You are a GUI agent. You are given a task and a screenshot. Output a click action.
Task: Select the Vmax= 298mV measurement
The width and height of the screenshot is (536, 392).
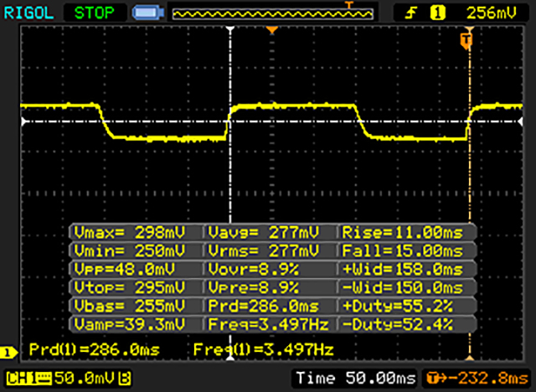(136, 232)
